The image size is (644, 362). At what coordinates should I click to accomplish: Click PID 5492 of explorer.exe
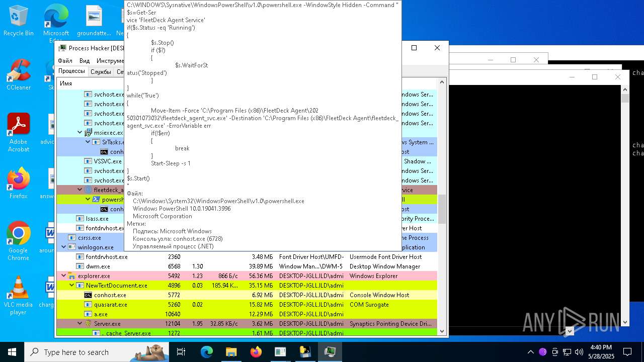coord(174,276)
